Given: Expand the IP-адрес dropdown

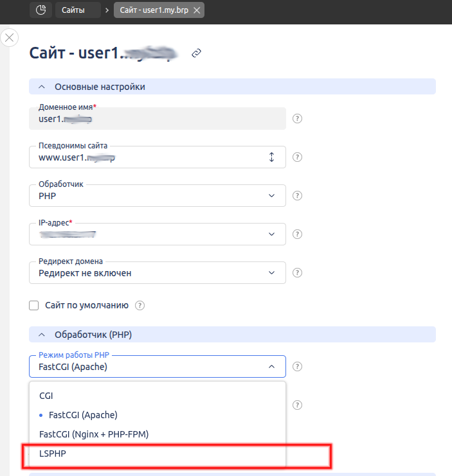Looking at the screenshot, I should (x=157, y=234).
